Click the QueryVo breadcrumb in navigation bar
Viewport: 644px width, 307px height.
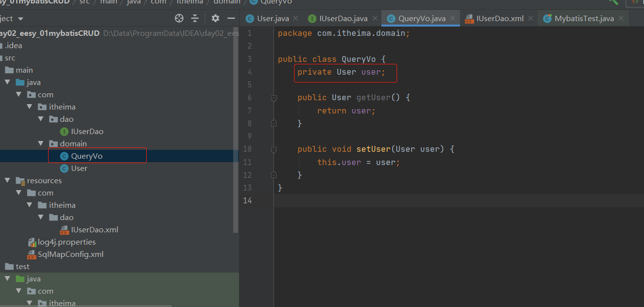[276, 2]
